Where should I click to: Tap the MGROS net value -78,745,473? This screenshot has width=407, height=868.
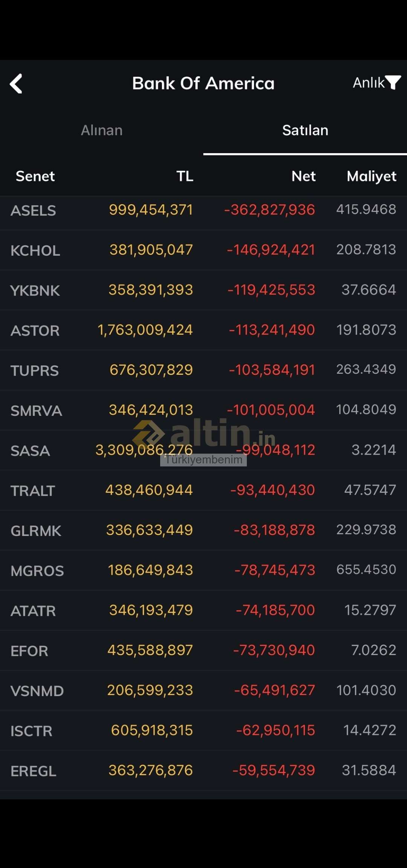(274, 570)
